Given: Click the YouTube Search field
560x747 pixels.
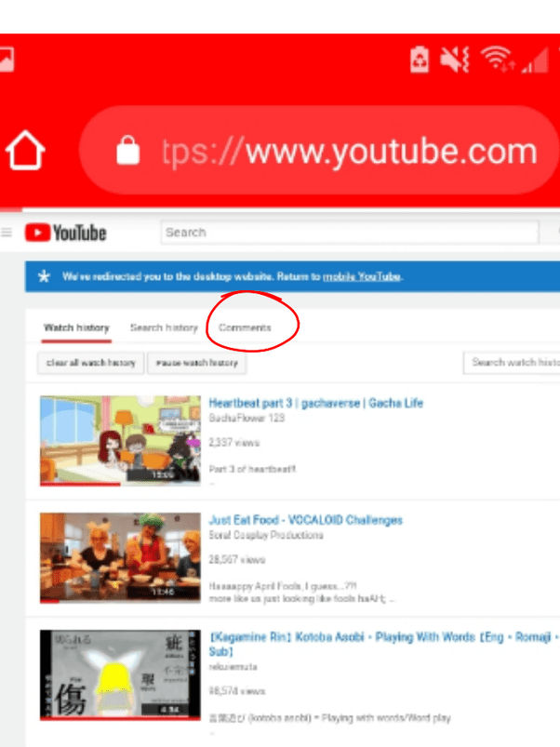Looking at the screenshot, I should click(x=350, y=233).
